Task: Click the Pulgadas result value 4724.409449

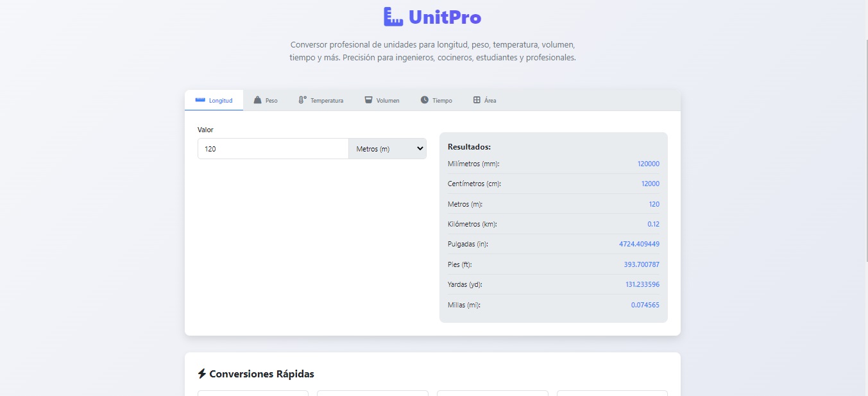Action: click(x=639, y=244)
